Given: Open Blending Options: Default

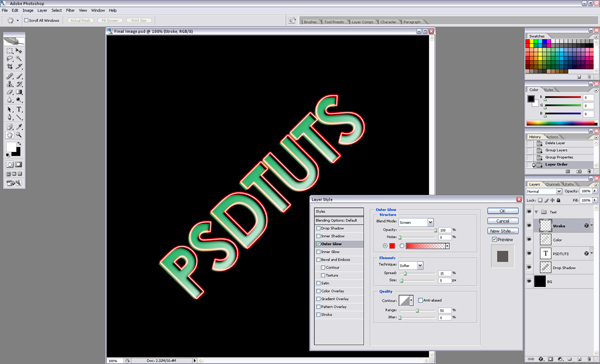Looking at the screenshot, I should pyautogui.click(x=339, y=220).
